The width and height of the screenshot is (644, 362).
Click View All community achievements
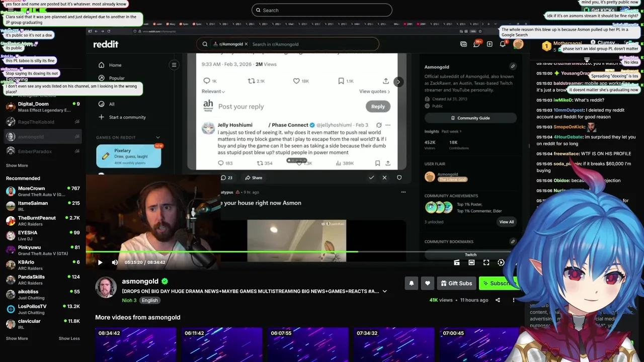(x=506, y=222)
